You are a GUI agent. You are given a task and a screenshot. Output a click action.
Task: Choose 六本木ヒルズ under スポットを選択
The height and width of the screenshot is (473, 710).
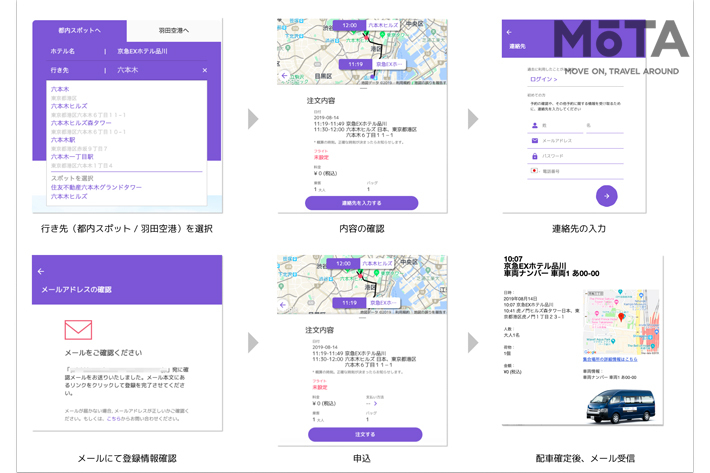(69, 196)
